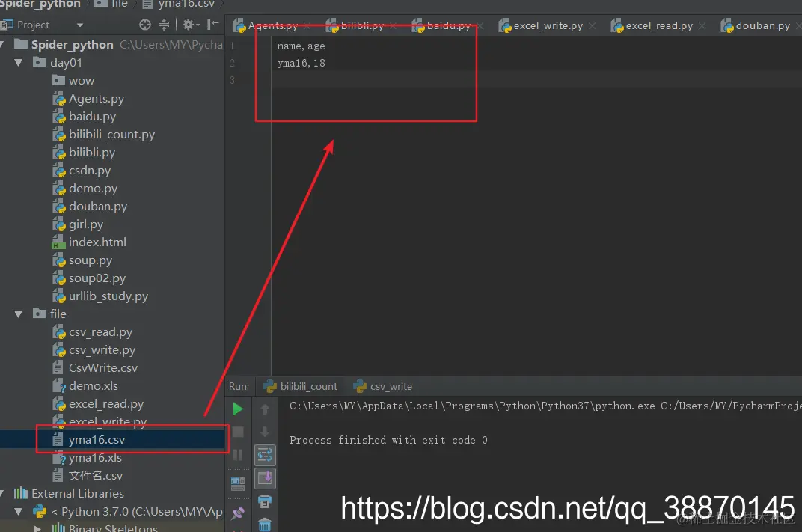Click line 1 text "name, age"
This screenshot has width=802, height=532.
(x=301, y=46)
